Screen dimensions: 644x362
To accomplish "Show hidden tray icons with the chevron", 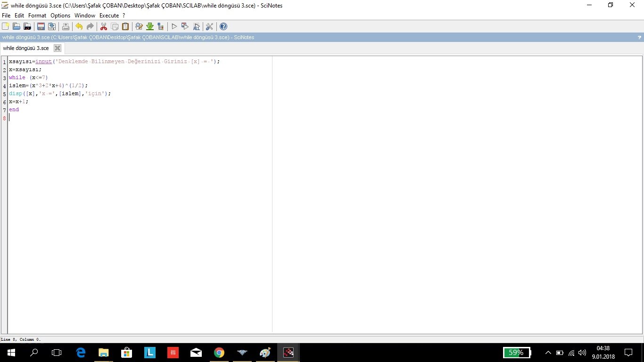I will (x=548, y=353).
